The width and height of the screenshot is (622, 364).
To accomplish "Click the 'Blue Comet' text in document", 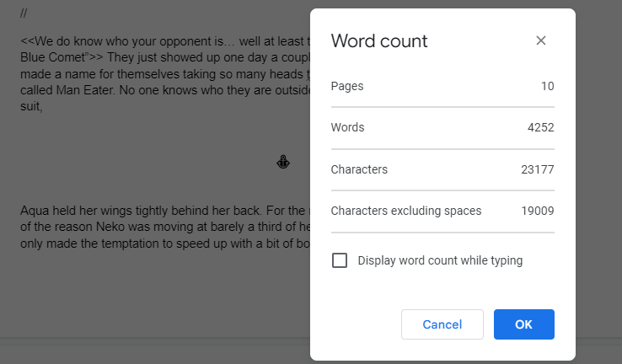I will click(x=52, y=56).
